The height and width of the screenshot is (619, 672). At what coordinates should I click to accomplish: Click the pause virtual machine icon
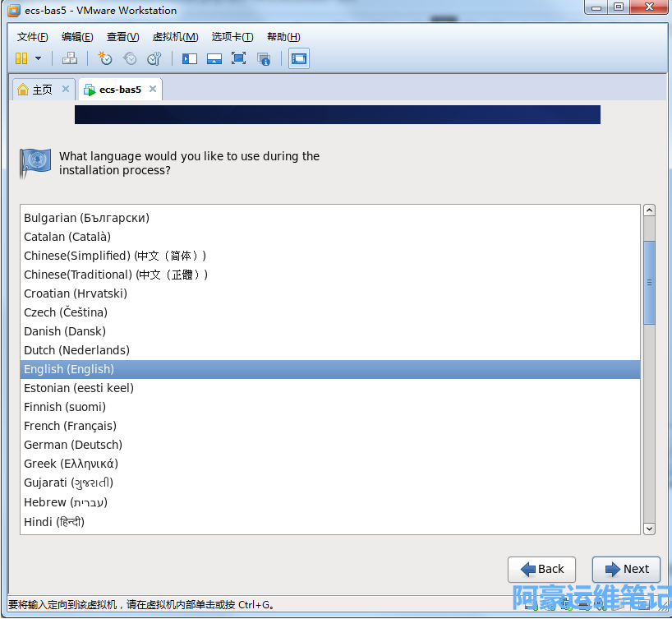click(x=21, y=58)
